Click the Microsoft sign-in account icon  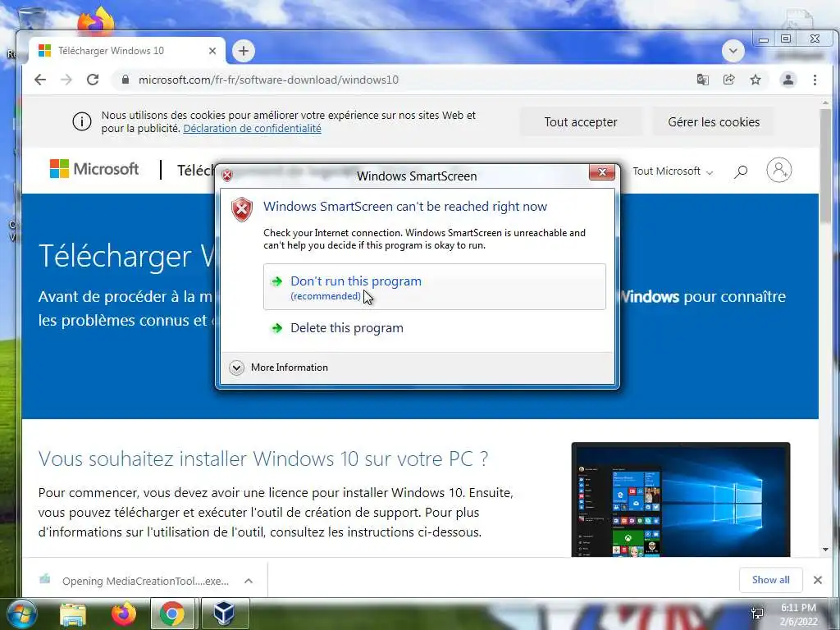(779, 171)
